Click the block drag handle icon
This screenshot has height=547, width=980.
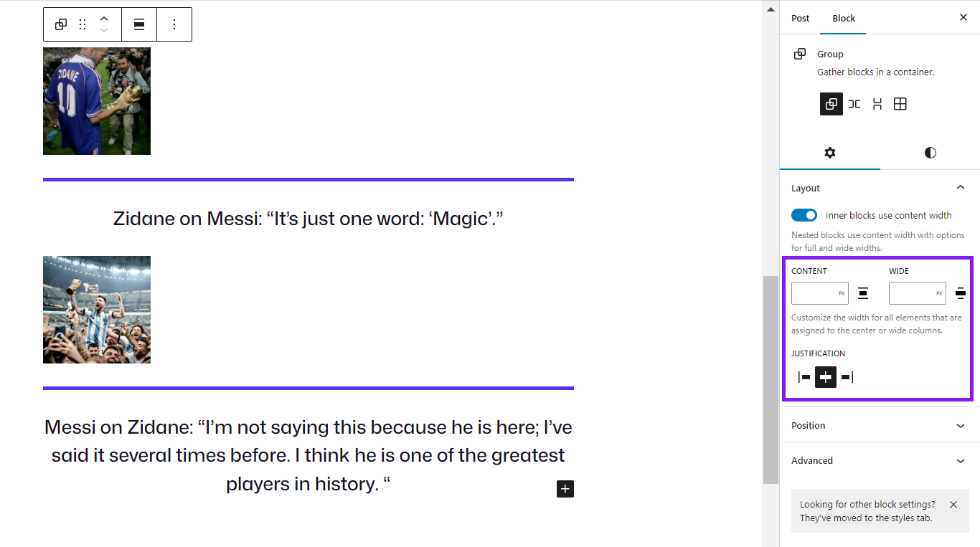83,24
